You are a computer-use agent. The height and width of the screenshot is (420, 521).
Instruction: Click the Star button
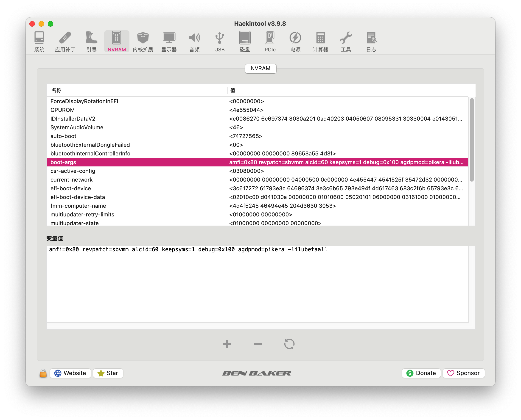click(x=108, y=373)
